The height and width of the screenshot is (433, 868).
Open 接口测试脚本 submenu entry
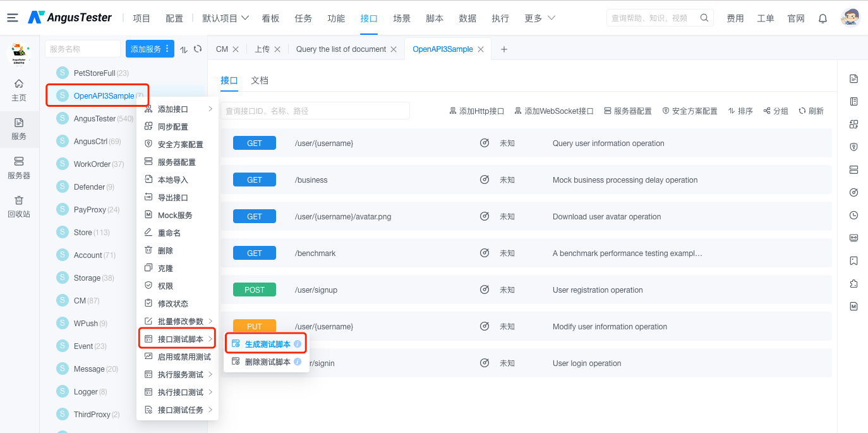coord(178,339)
